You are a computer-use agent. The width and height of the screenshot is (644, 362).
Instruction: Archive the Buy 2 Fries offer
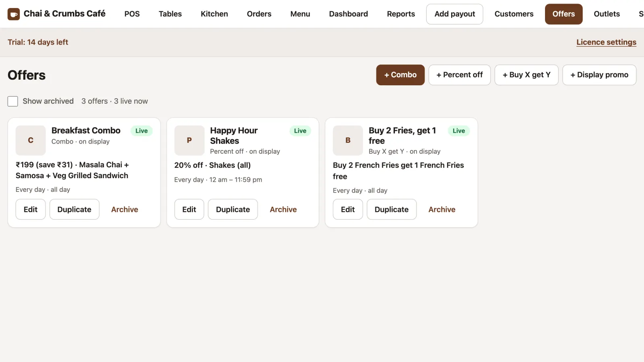(442, 210)
